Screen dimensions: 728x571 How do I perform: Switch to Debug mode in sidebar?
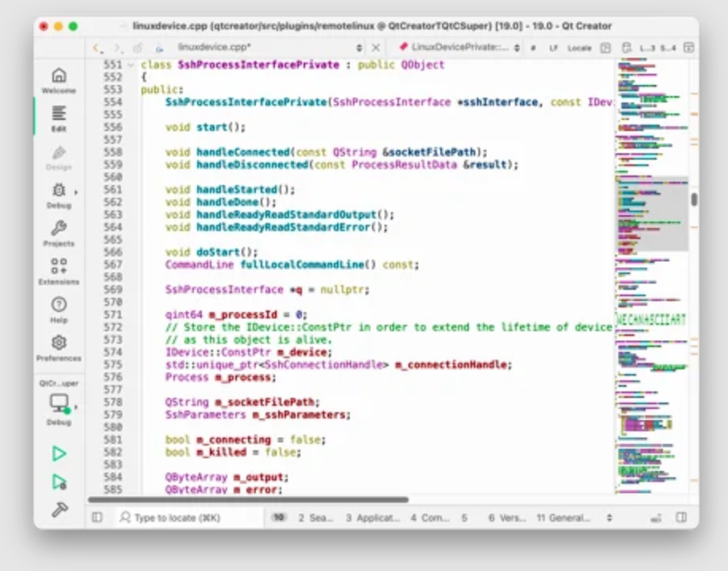(59, 195)
